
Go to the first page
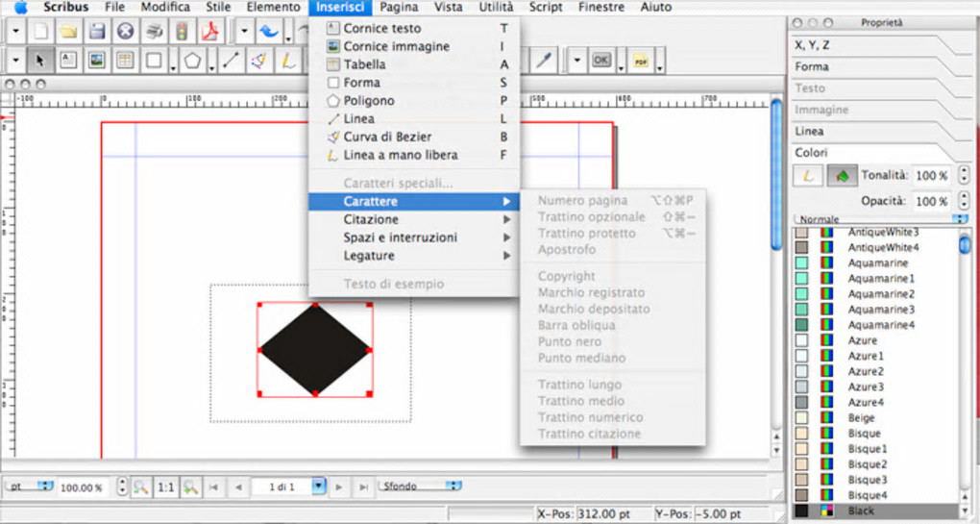coord(213,487)
